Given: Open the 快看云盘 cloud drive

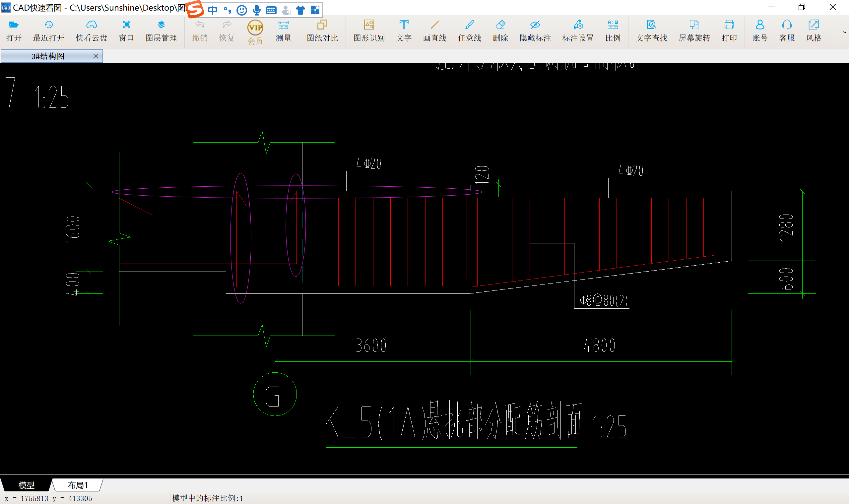Looking at the screenshot, I should (x=91, y=31).
